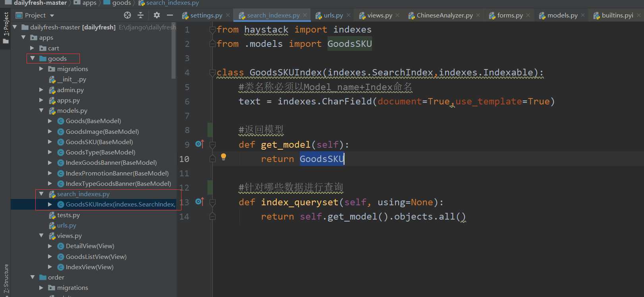Fold the class GoodsSKUIndex code block

pos(212,73)
